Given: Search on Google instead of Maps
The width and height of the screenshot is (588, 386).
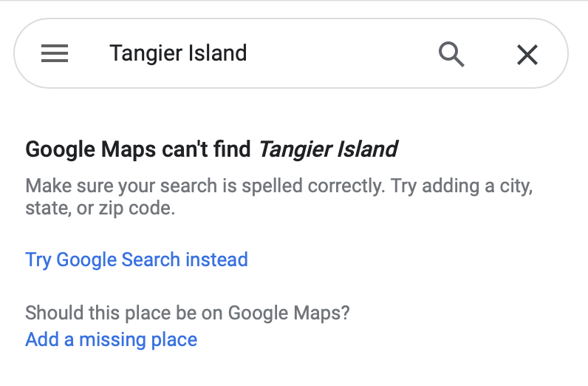Looking at the screenshot, I should pyautogui.click(x=137, y=260).
